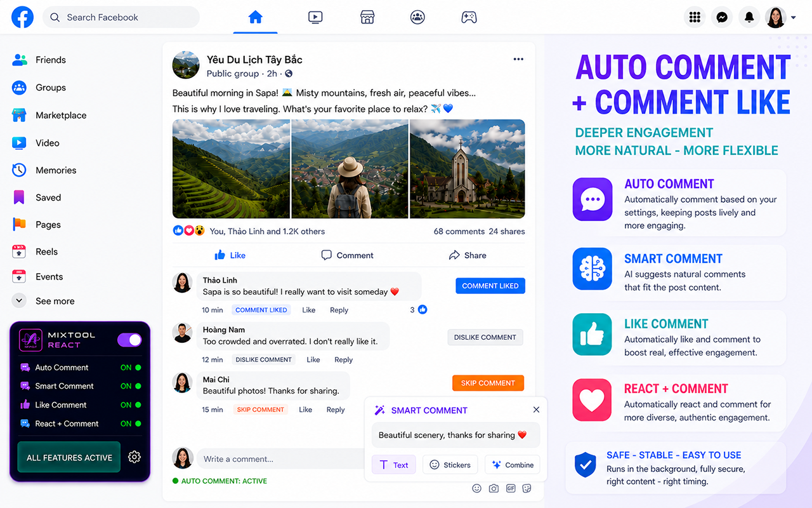Open the Groups tab in top navigation
The height and width of the screenshot is (508, 812).
coord(417,17)
